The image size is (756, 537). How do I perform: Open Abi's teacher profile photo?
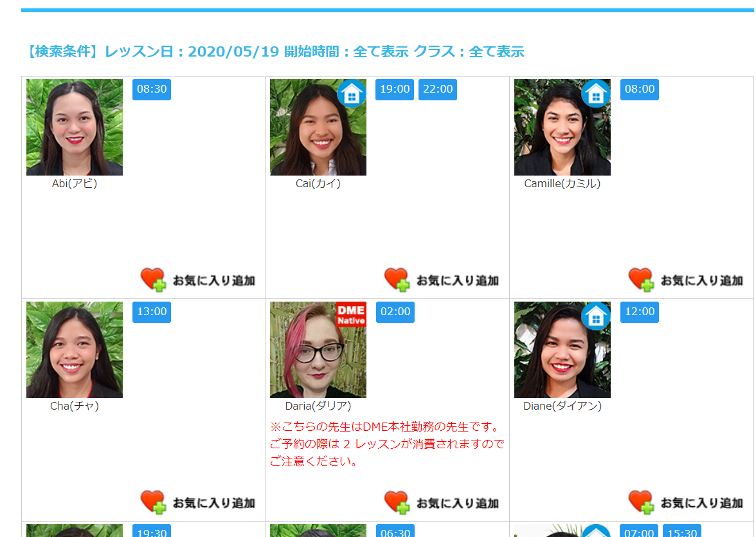75,127
